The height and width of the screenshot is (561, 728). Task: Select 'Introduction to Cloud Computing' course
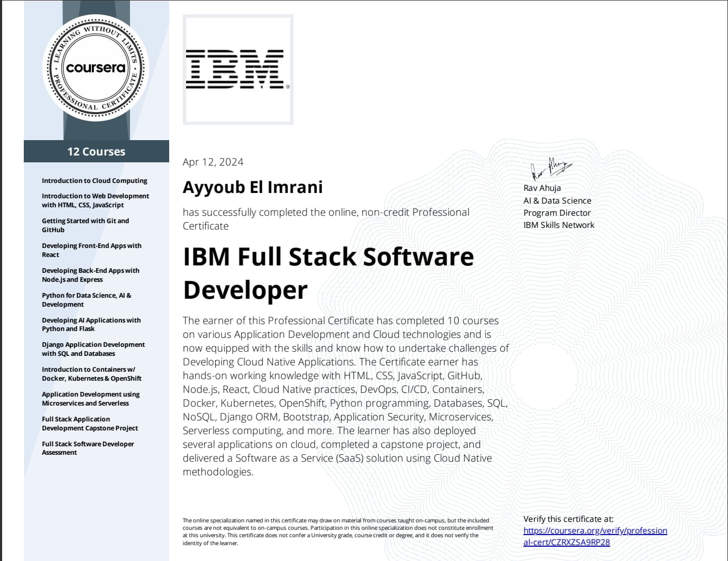point(95,180)
